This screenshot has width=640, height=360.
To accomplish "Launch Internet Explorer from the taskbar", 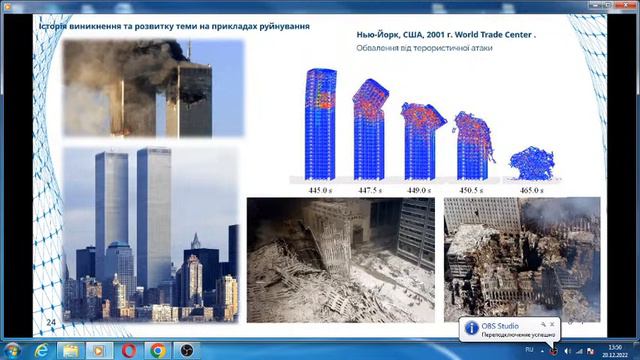I will coord(41,351).
